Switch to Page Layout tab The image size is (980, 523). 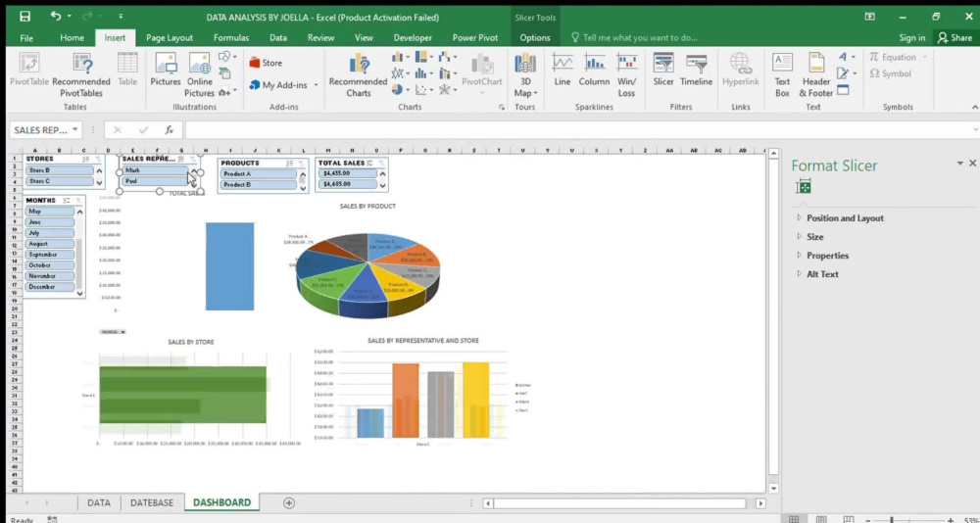click(x=170, y=37)
